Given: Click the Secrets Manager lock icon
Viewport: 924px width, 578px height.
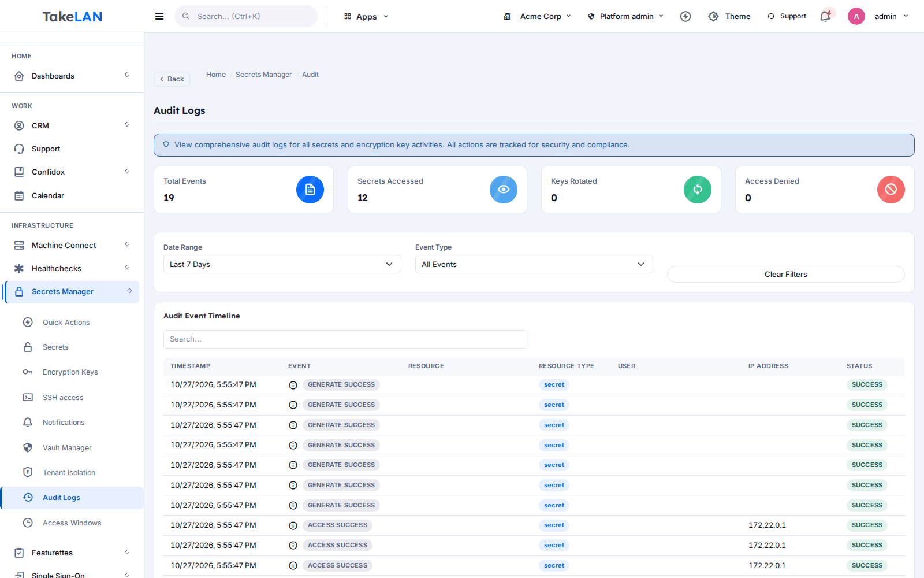Looking at the screenshot, I should click(19, 291).
